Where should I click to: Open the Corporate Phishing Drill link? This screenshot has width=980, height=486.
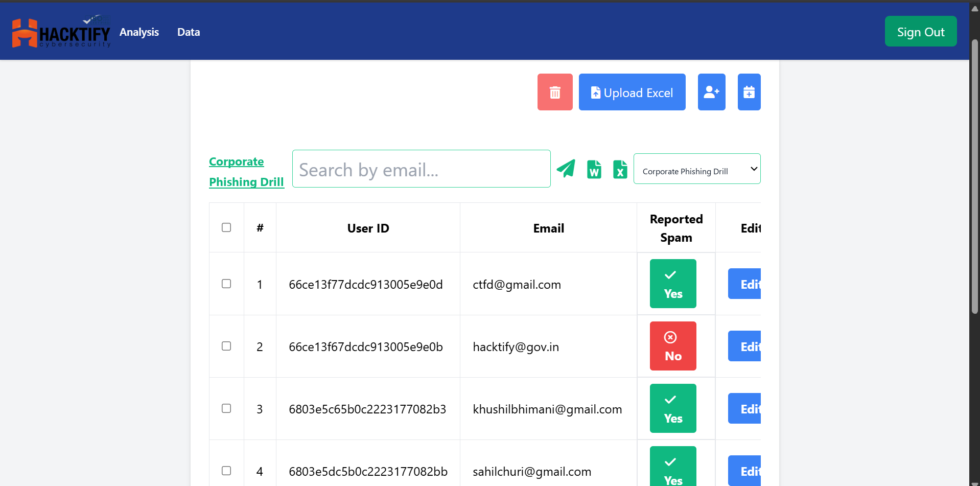pos(246,172)
